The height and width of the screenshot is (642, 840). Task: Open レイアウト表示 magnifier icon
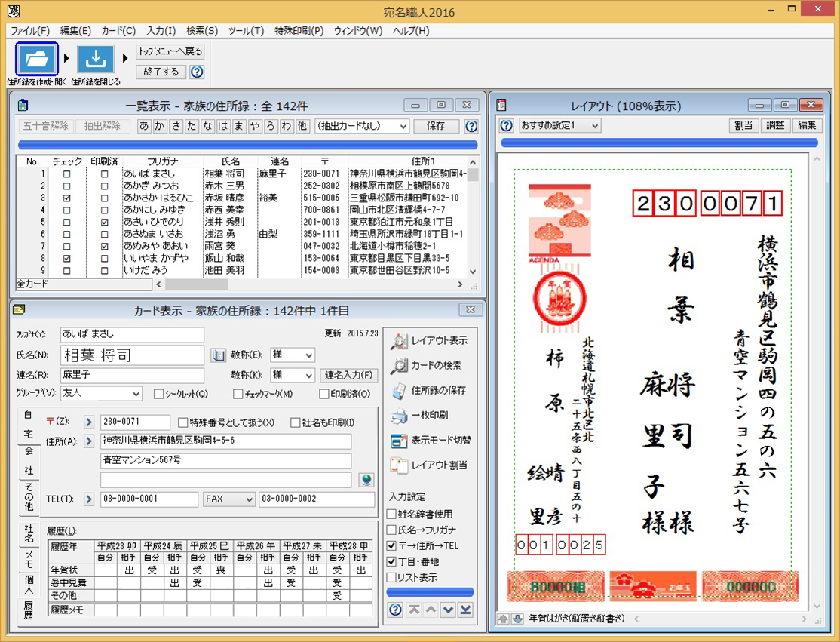tap(399, 341)
